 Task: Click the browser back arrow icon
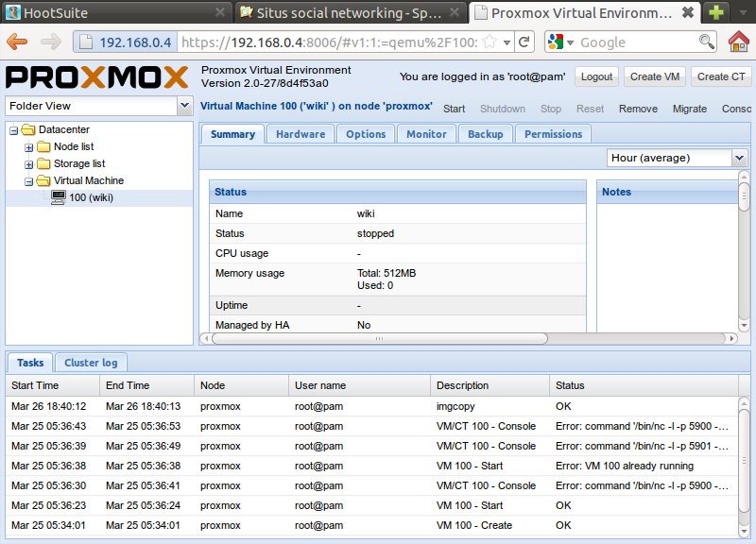pyautogui.click(x=18, y=42)
